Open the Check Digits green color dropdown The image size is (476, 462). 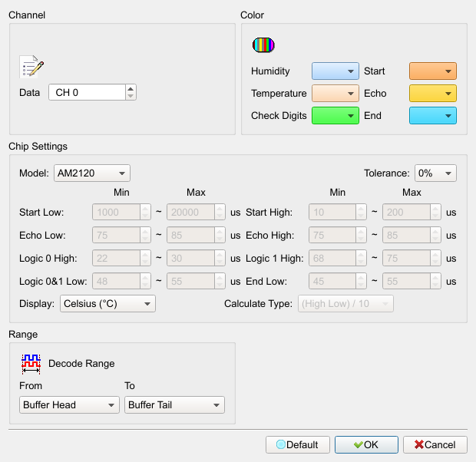(336, 115)
